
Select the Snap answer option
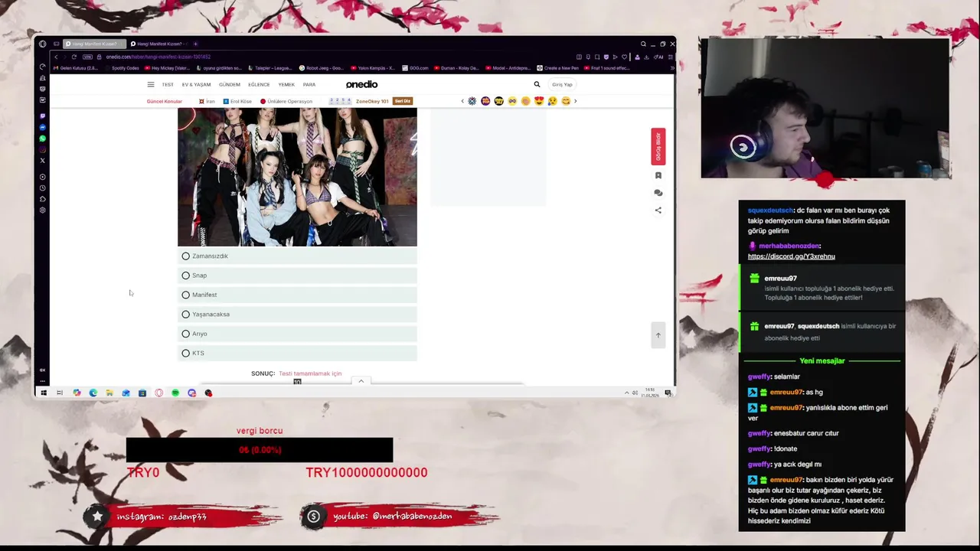(297, 275)
